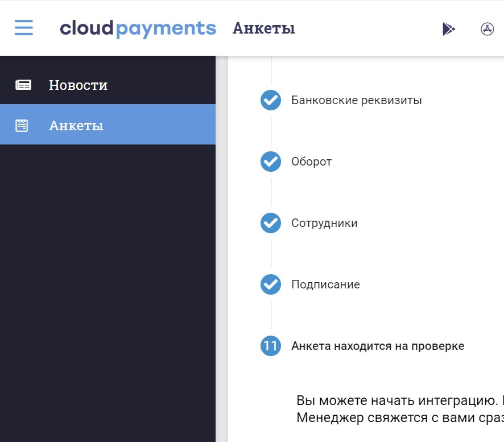
Task: Click the checkmark next to Подписание
Action: [x=271, y=284]
